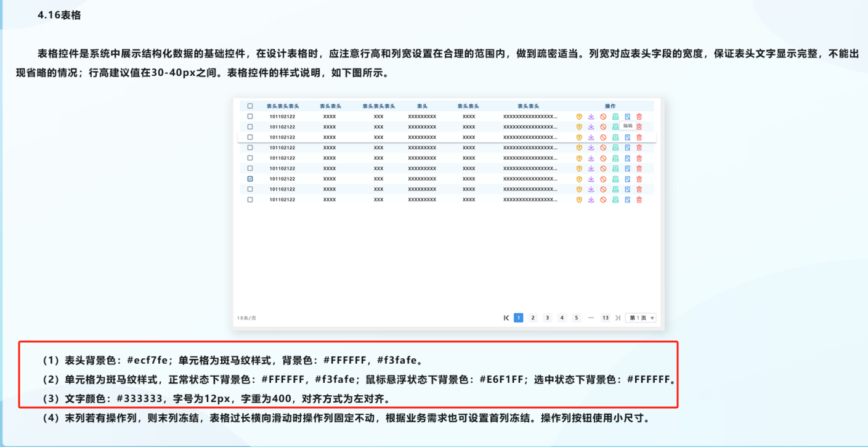Toggle the select-all checkbox in the table header
This screenshot has width=868, height=447.
click(x=250, y=106)
